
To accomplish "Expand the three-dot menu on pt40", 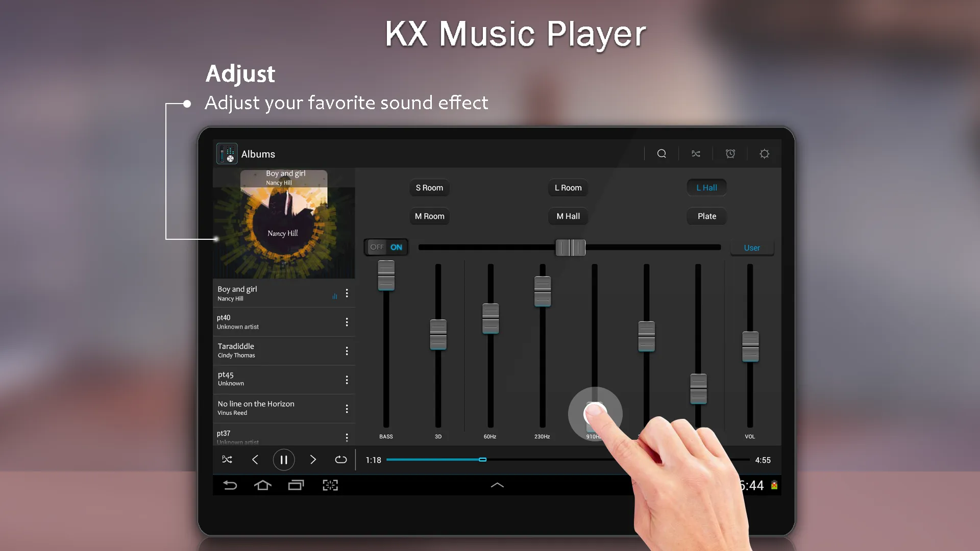I will 347,321.
